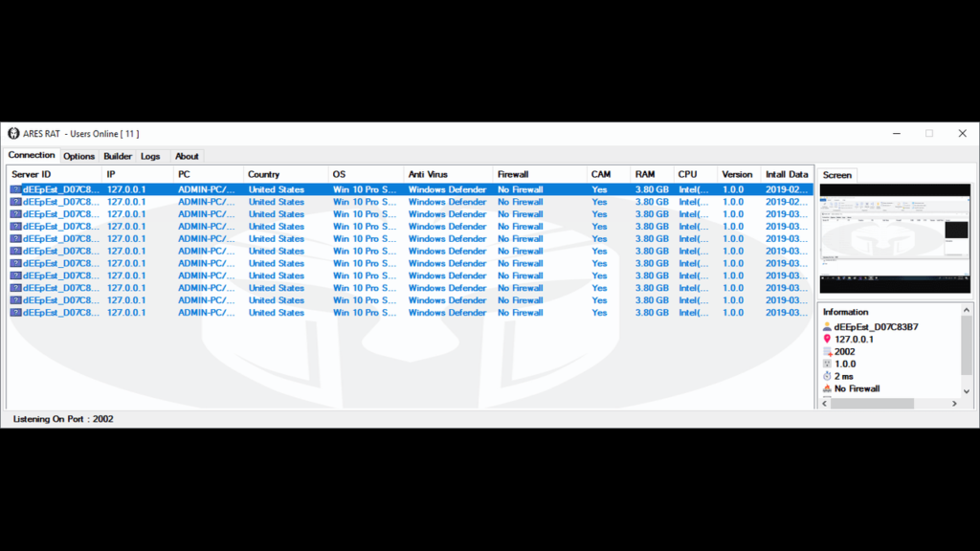Open the Options tab
Image resolution: width=980 pixels, height=551 pixels.
click(78, 156)
